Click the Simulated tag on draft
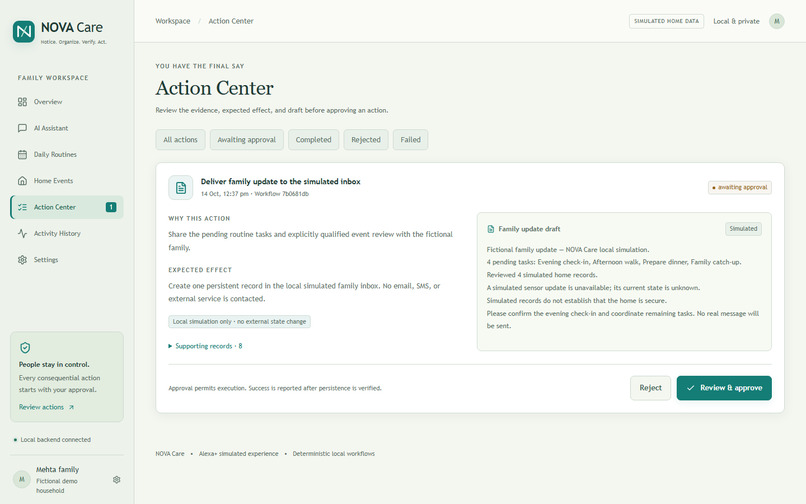Viewport: 806px width, 504px height. click(x=743, y=229)
